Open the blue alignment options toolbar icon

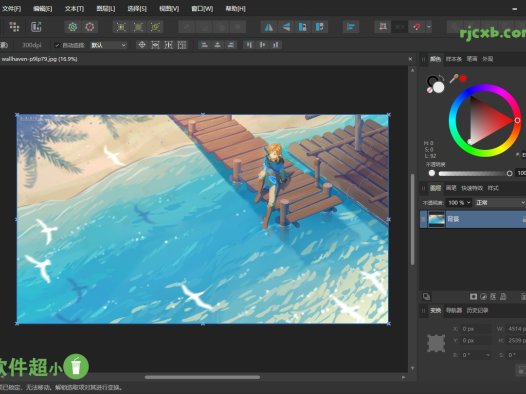point(351,27)
